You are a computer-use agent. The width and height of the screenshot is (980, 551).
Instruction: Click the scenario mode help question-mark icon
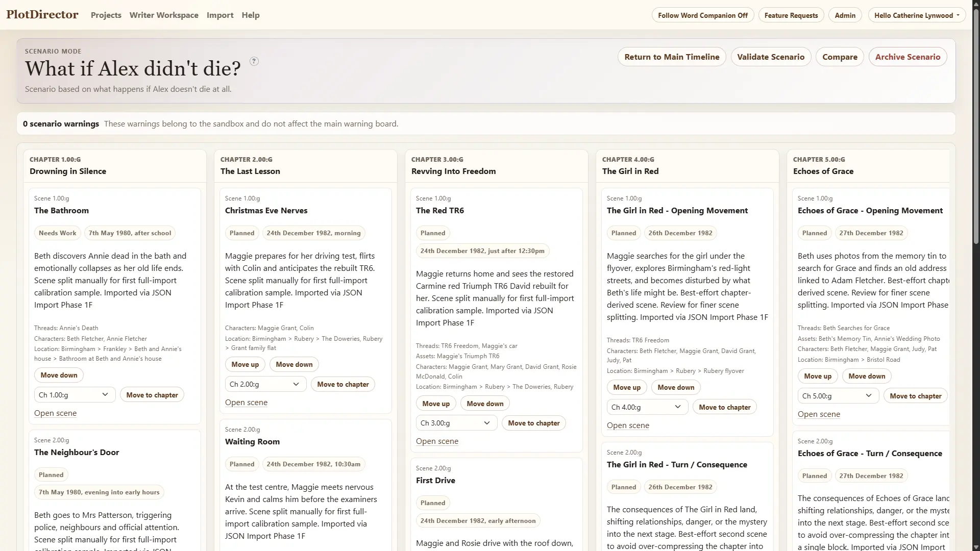click(x=254, y=61)
